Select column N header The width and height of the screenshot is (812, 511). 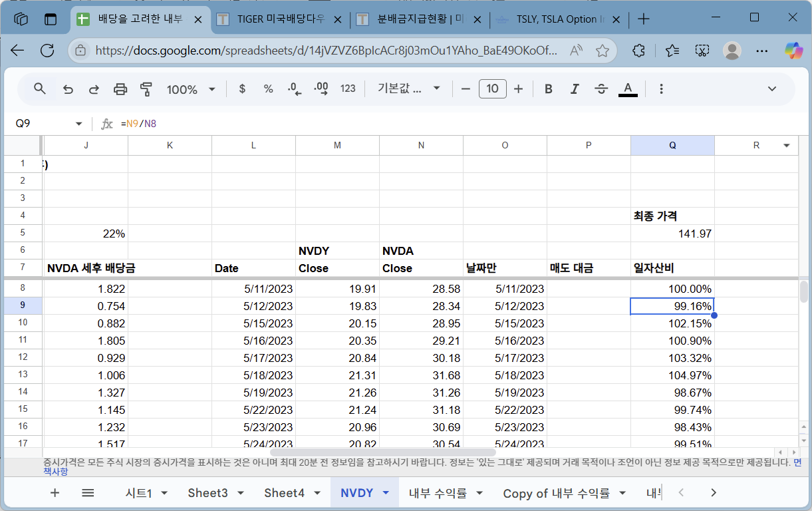pos(421,146)
